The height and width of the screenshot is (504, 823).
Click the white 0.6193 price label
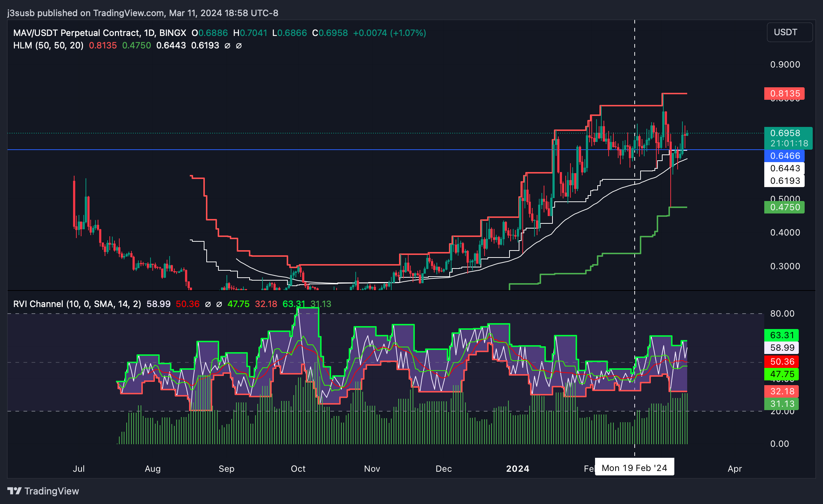(784, 181)
